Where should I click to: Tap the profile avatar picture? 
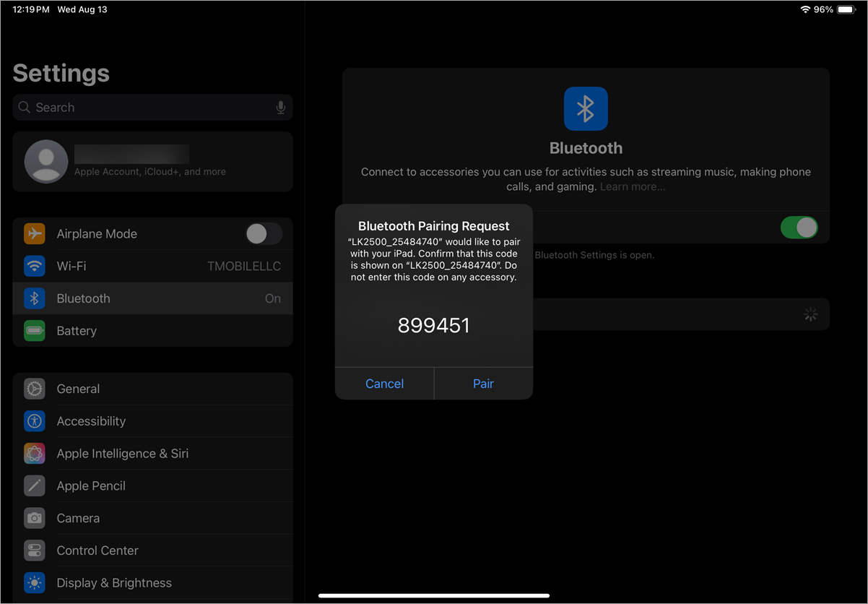click(x=46, y=161)
